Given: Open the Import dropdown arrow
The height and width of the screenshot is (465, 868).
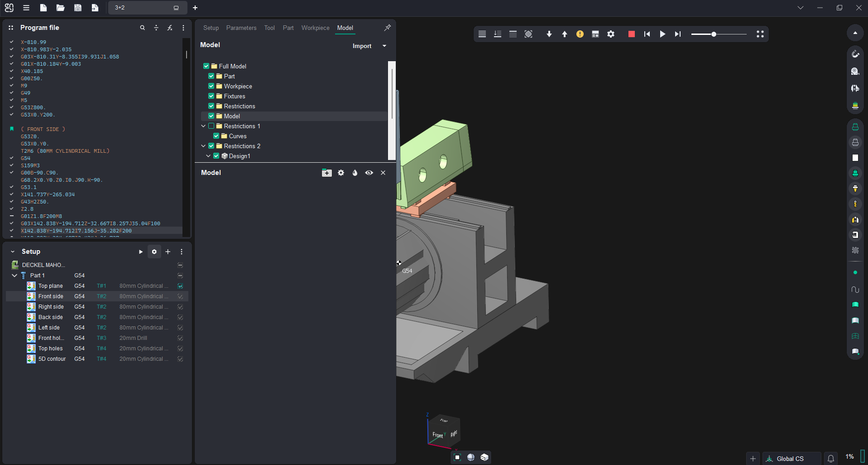Looking at the screenshot, I should [x=384, y=46].
